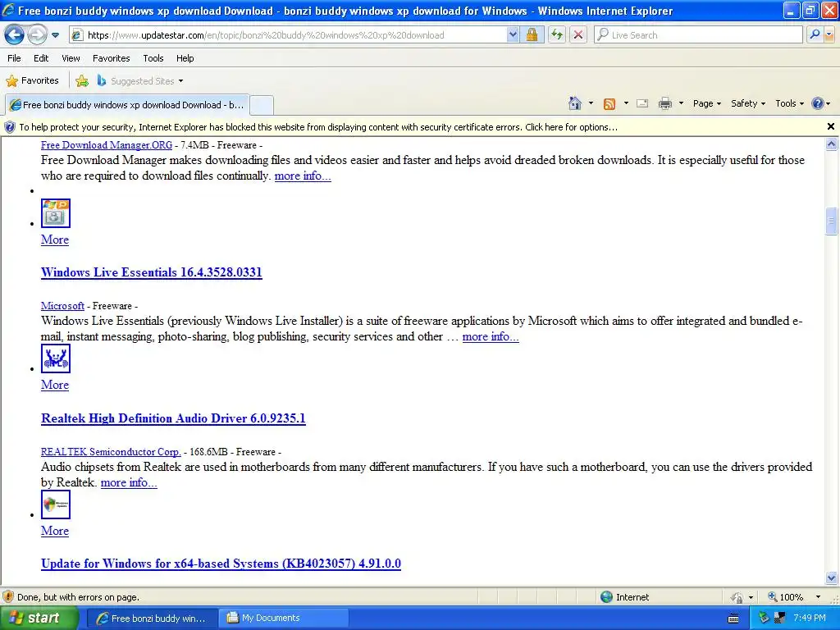Image resolution: width=840 pixels, height=630 pixels.
Task: Select the Free bonzi buddy tab
Action: click(127, 105)
